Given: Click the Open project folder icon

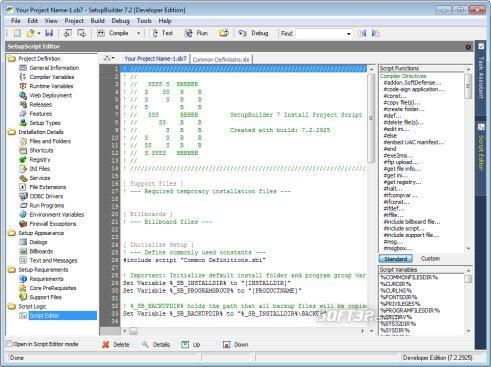Looking at the screenshot, I should (x=30, y=33).
